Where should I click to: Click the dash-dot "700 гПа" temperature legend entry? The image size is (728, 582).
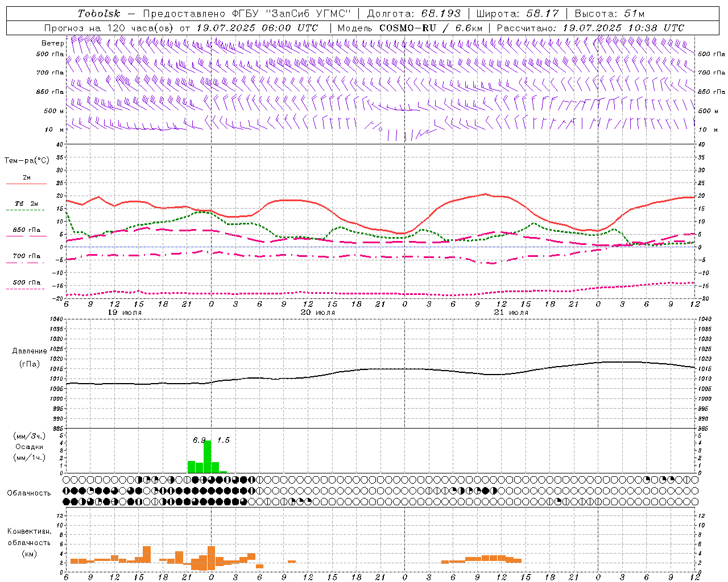click(26, 259)
